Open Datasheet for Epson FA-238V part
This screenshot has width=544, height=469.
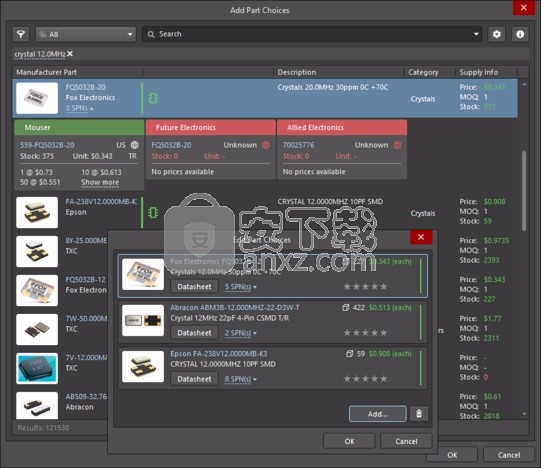pos(194,379)
